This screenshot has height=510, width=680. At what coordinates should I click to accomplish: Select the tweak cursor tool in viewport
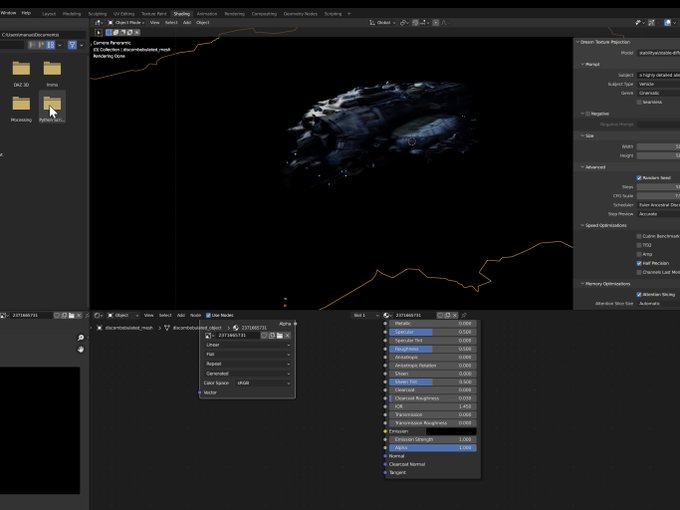click(x=99, y=33)
